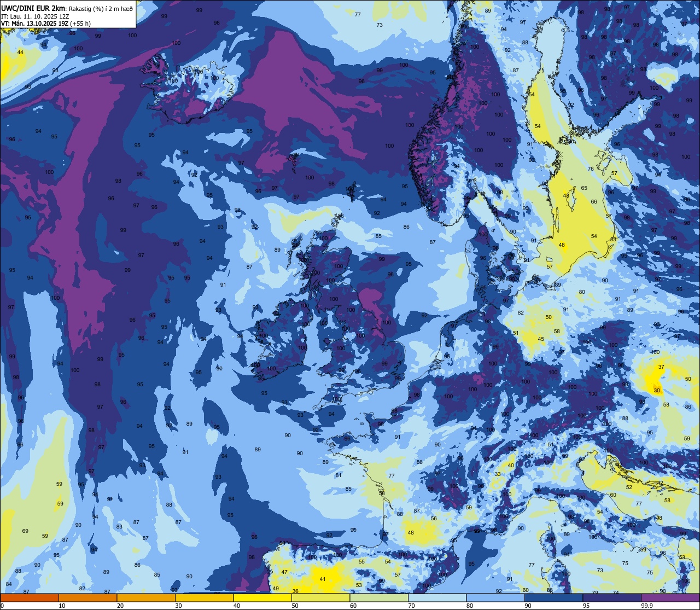Click the '47' humidity value over Spain
This screenshot has width=700, height=610.
tap(284, 572)
